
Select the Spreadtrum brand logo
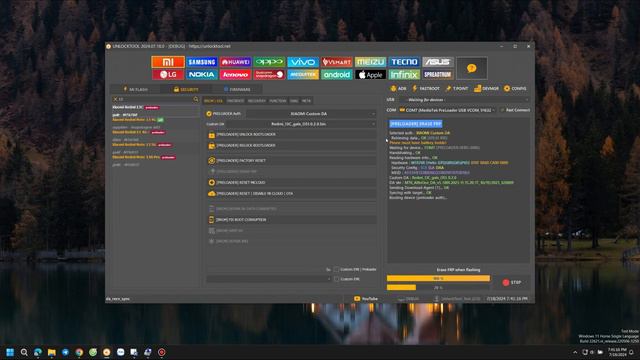[x=438, y=74]
